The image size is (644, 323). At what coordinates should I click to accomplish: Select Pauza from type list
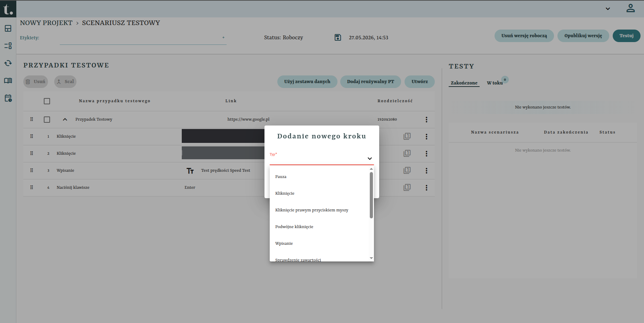click(x=320, y=177)
